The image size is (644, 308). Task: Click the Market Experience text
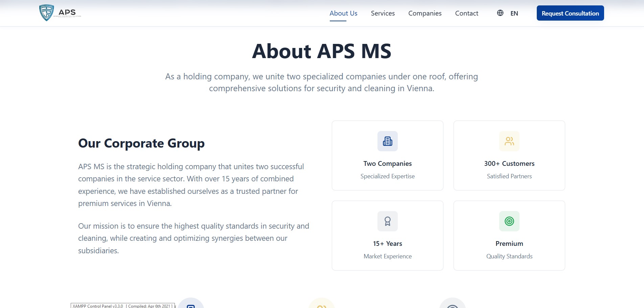[388, 256]
